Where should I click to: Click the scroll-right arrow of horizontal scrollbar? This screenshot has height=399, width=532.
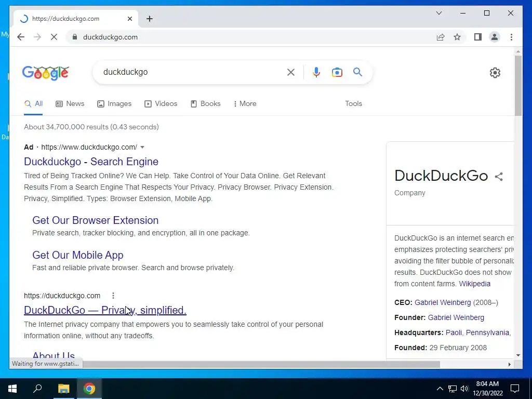509,364
